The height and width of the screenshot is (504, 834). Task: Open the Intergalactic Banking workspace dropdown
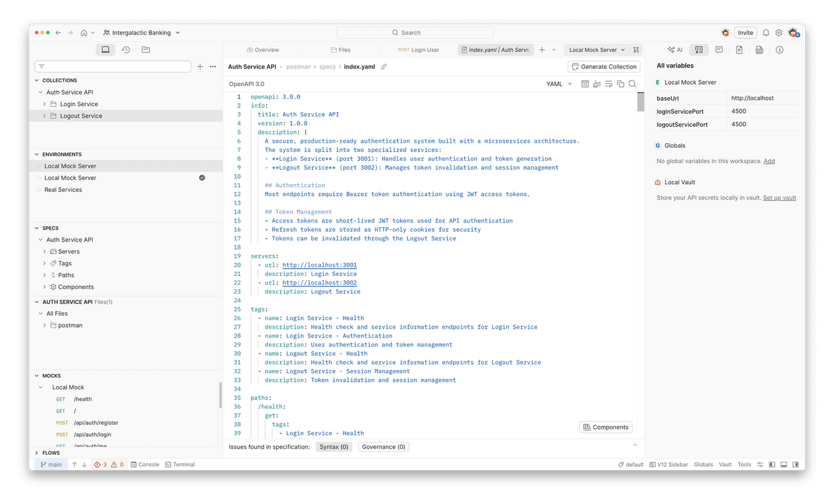point(141,33)
